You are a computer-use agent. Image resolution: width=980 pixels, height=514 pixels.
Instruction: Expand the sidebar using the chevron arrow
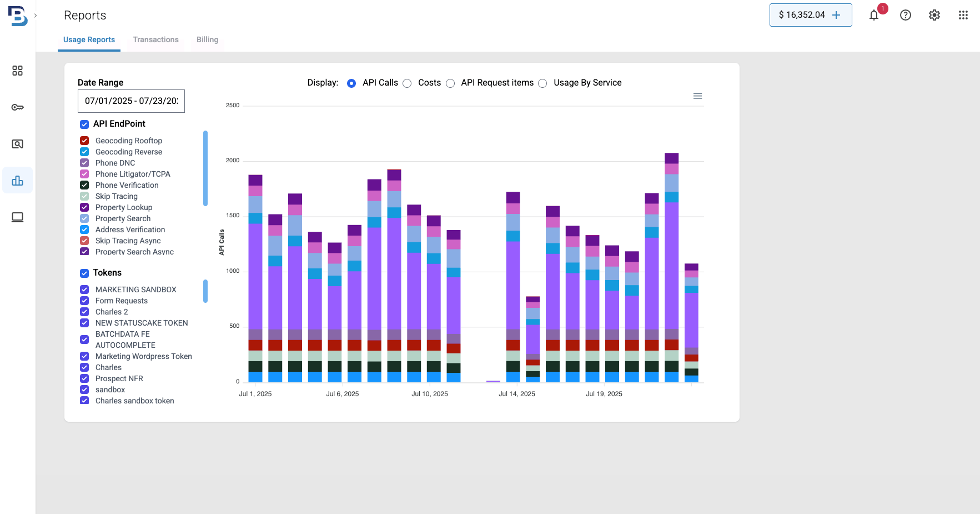pyautogui.click(x=36, y=16)
